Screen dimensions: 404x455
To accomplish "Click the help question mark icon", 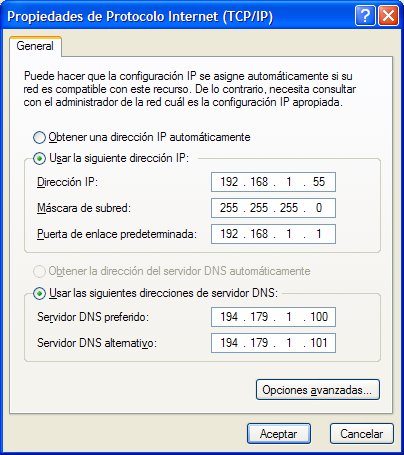I will coord(365,15).
